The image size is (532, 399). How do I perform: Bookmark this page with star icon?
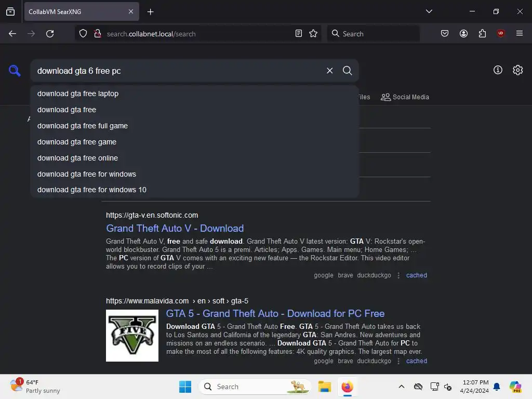tap(313, 34)
